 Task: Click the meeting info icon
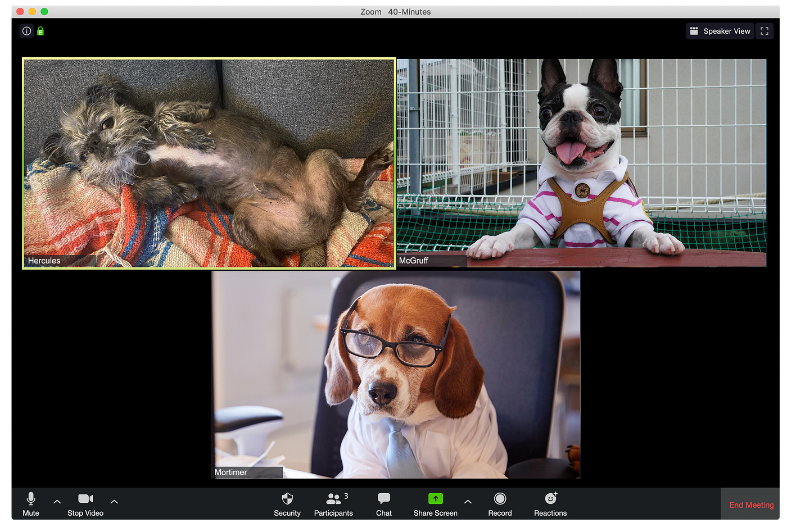pyautogui.click(x=26, y=31)
